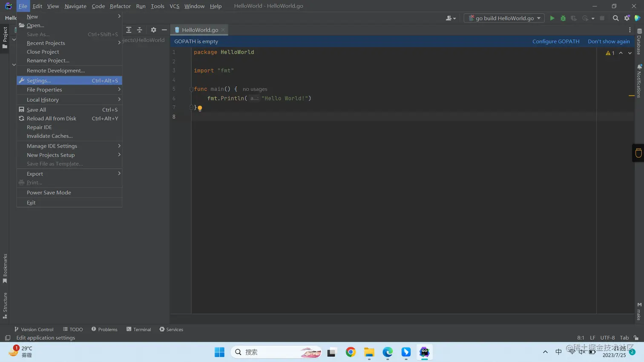Click the yellow warning stripe marker

point(632,96)
